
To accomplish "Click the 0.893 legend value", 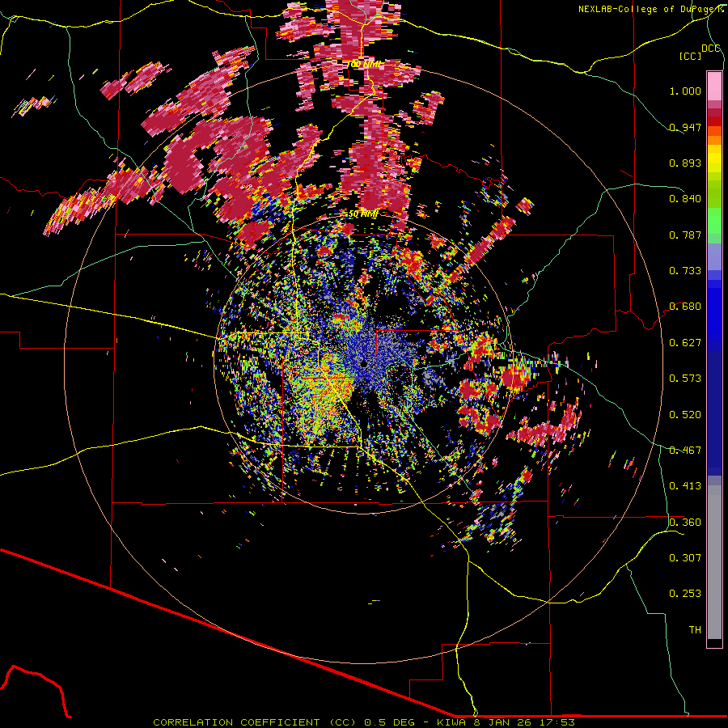I will pos(685,163).
